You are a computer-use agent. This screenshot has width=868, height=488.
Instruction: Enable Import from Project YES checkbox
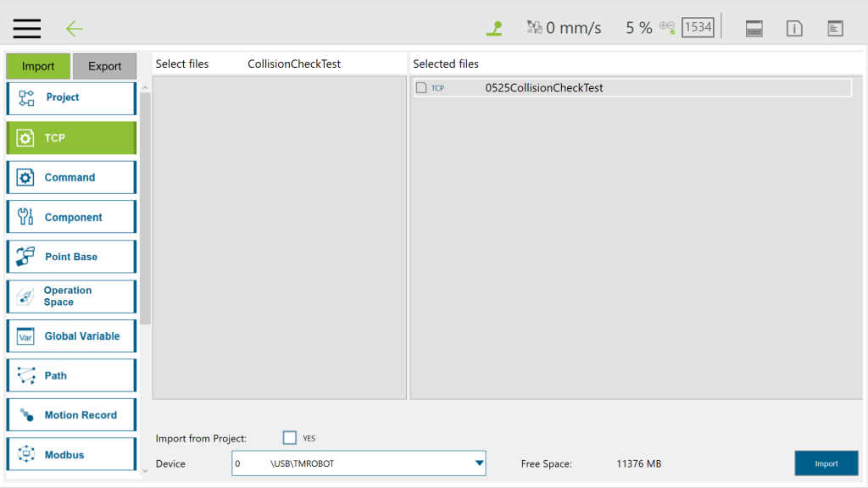(290, 438)
